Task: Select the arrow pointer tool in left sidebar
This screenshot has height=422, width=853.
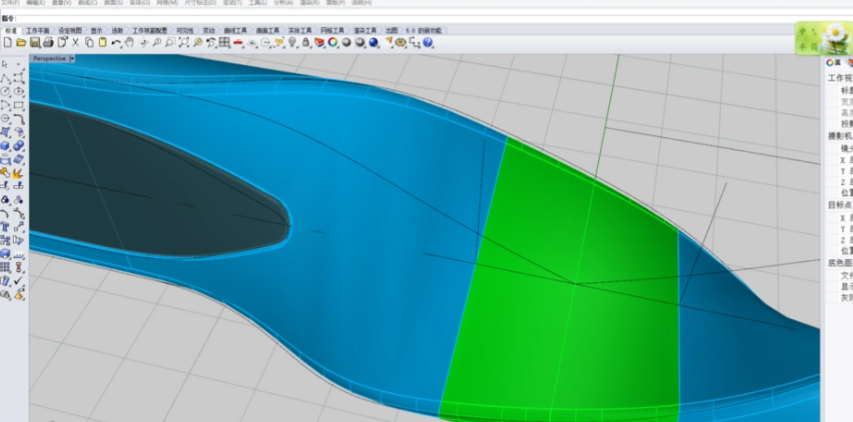Action: [6, 64]
